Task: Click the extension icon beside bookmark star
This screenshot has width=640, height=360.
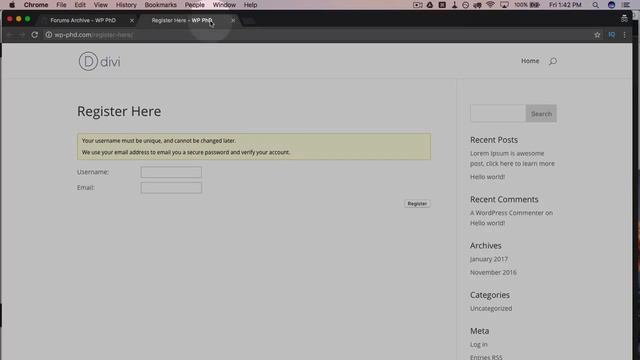Action: coord(611,35)
